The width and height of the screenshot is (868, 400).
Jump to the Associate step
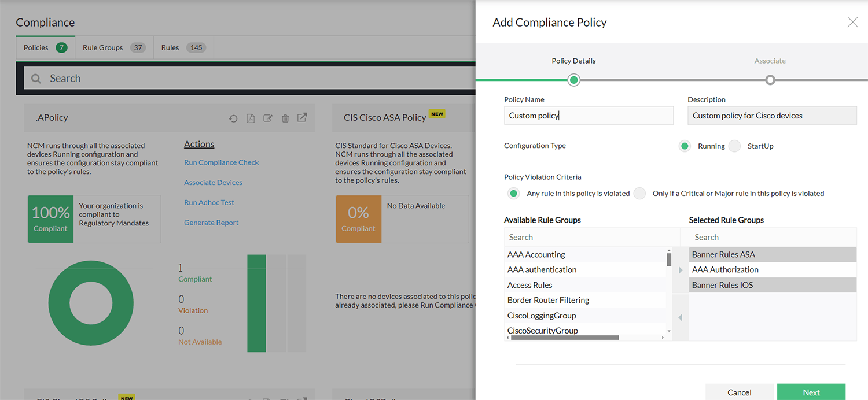coord(770,61)
